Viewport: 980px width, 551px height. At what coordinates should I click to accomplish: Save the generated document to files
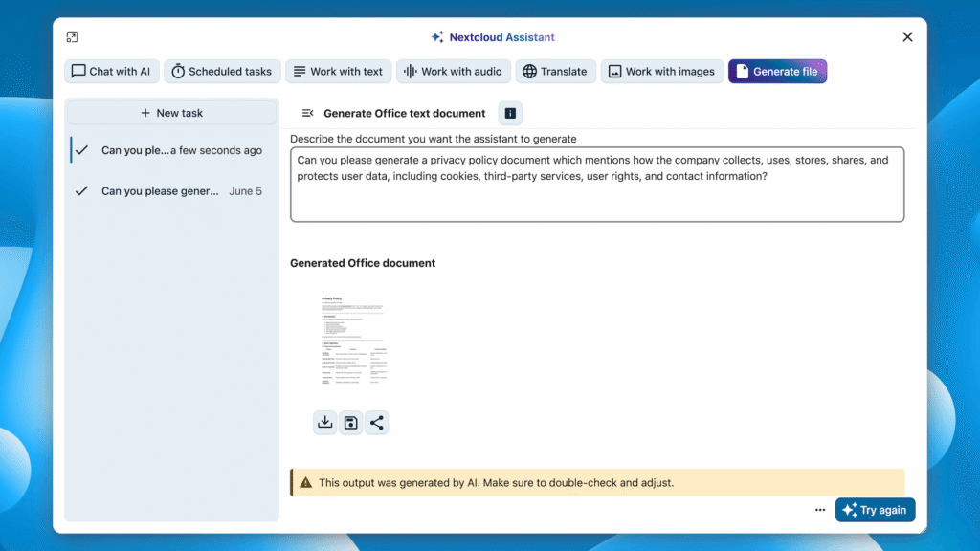[350, 422]
